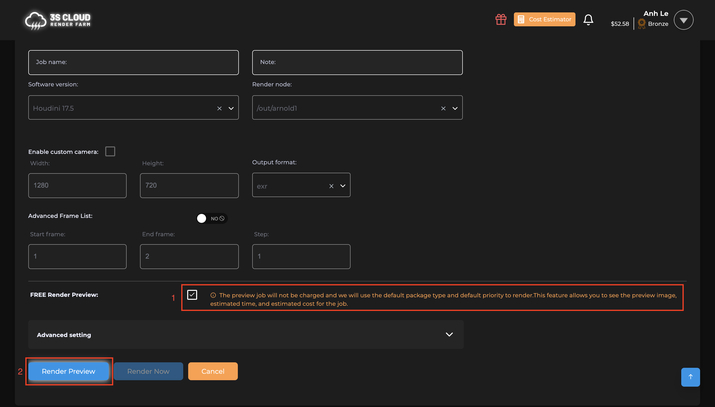Focus the Note field

tap(357, 62)
